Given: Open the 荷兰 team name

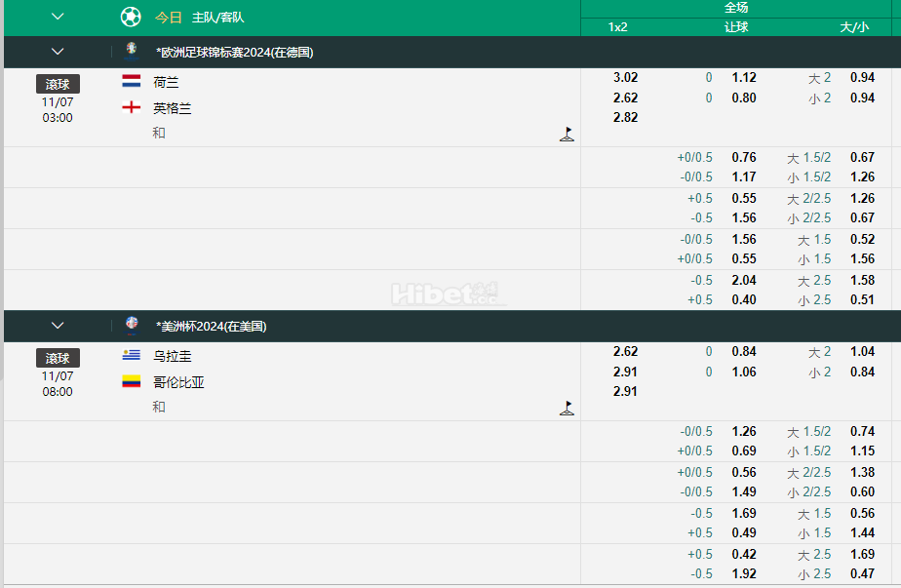Looking at the screenshot, I should click(166, 82).
